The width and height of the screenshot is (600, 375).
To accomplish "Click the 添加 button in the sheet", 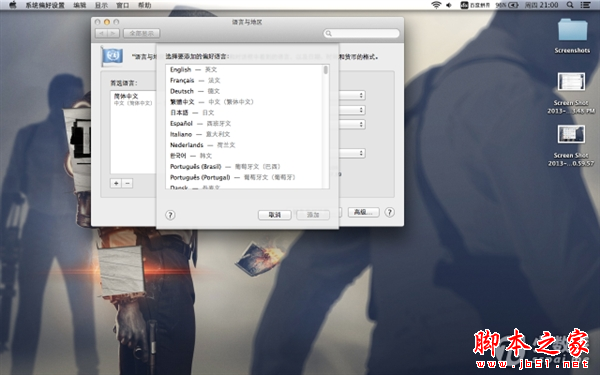I will click(x=313, y=215).
